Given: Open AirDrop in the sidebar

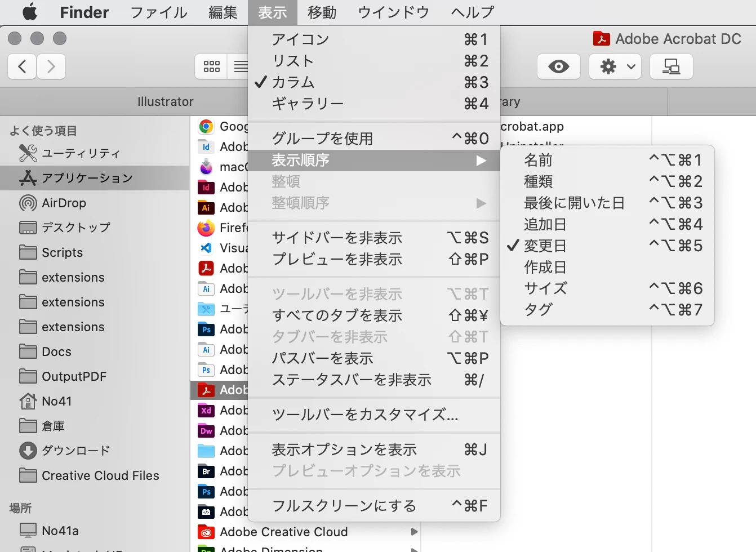Looking at the screenshot, I should tap(95, 203).
